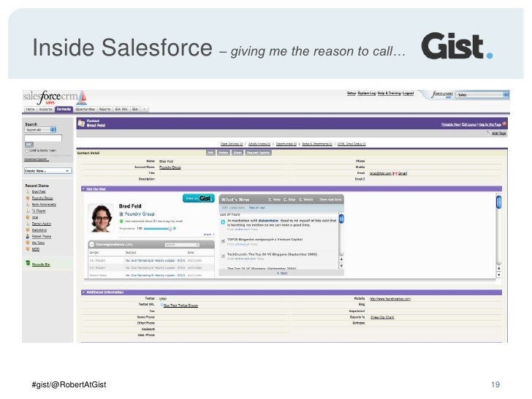Open the Foundry Group account name link
The width and height of the screenshot is (532, 399).
170,167
